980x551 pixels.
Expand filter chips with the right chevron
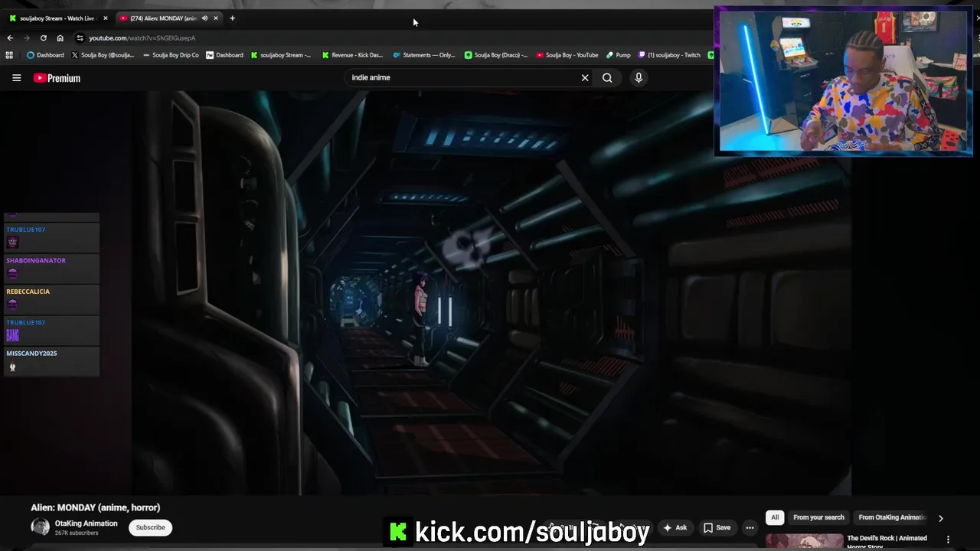coord(940,518)
